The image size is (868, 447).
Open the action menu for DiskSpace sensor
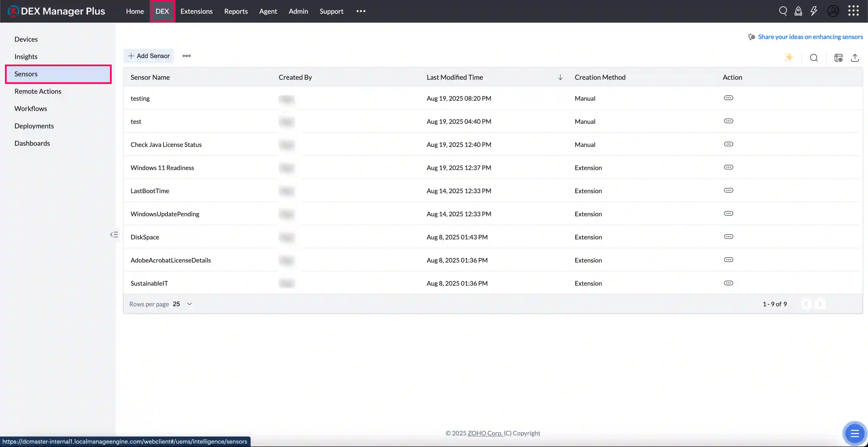tap(728, 237)
